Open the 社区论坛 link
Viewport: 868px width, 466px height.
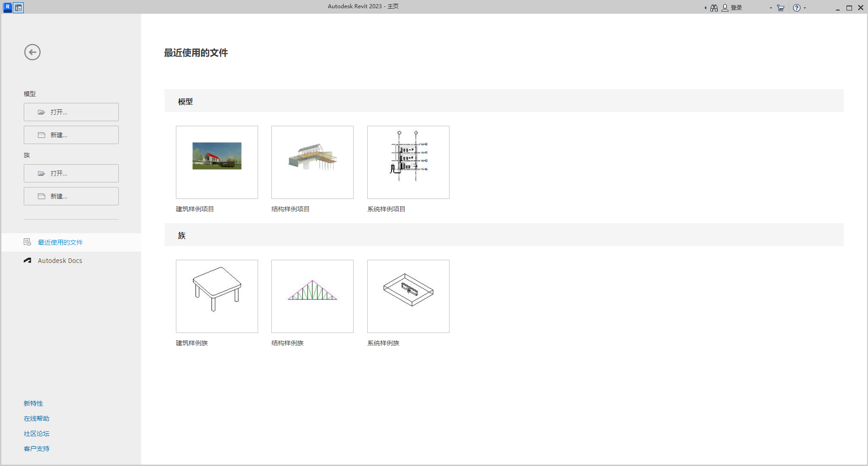(36, 433)
